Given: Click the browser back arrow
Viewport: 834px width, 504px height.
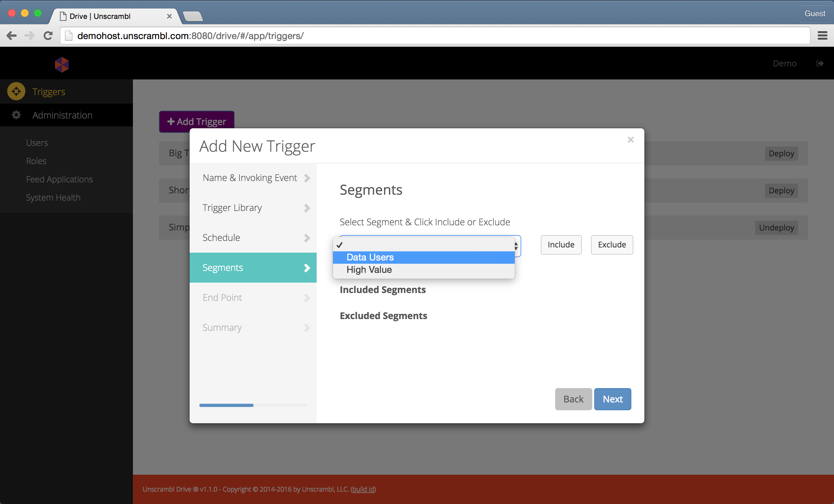Looking at the screenshot, I should click(11, 35).
